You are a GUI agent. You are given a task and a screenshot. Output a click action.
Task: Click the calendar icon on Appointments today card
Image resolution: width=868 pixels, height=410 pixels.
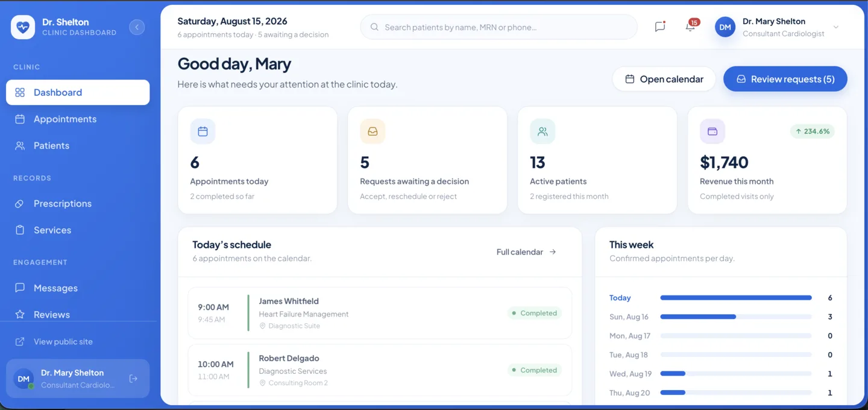coord(203,131)
